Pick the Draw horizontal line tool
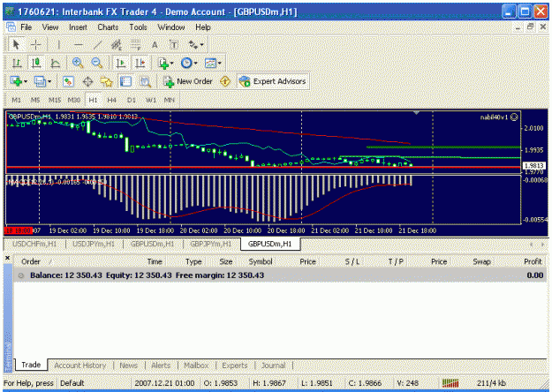 coord(79,45)
